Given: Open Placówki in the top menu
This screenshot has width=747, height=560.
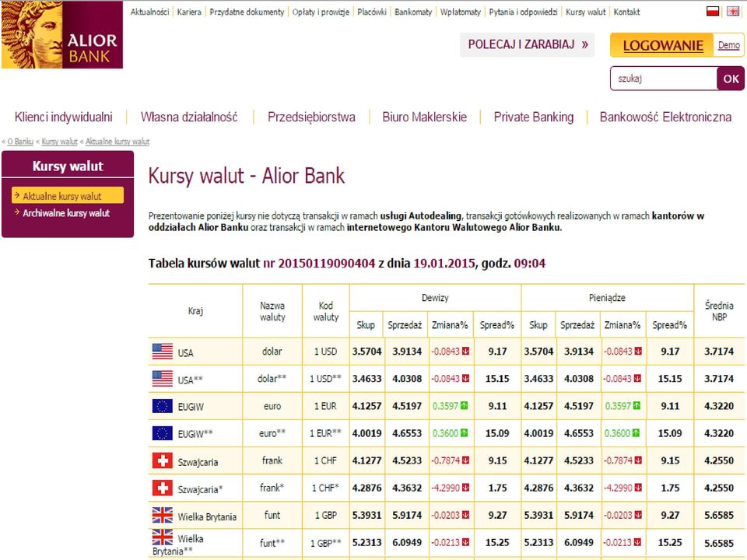Looking at the screenshot, I should [x=372, y=12].
